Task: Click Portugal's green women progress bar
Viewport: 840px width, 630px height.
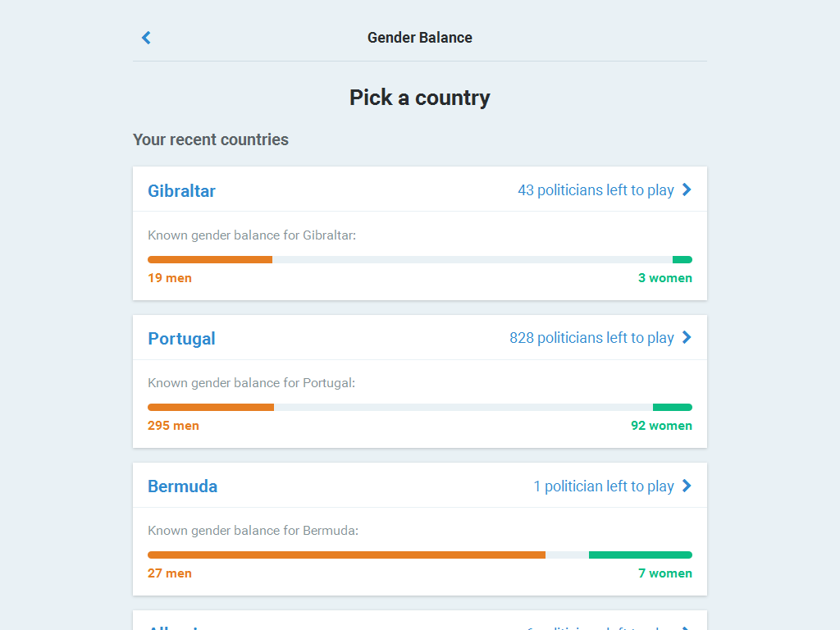Action: 672,408
